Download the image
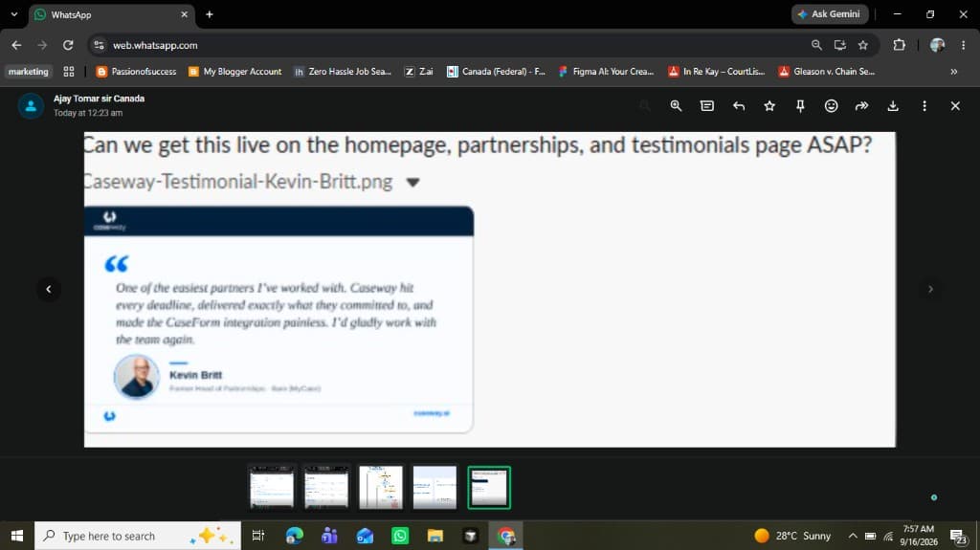The width and height of the screenshot is (980, 550). click(x=893, y=105)
